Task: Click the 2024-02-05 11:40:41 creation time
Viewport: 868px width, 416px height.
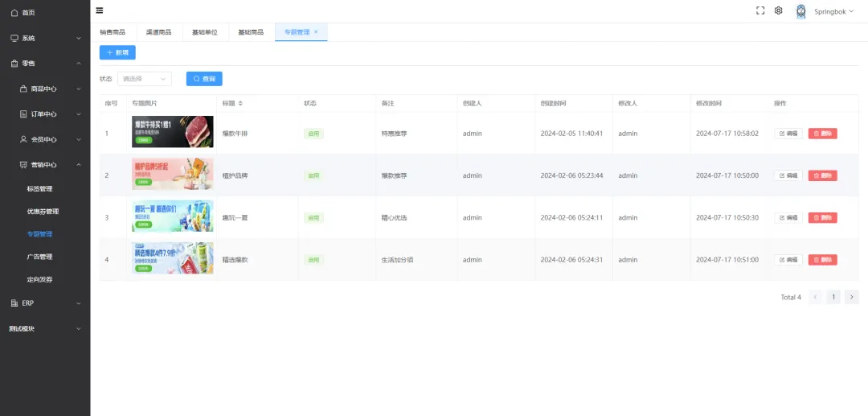Action: pyautogui.click(x=572, y=134)
